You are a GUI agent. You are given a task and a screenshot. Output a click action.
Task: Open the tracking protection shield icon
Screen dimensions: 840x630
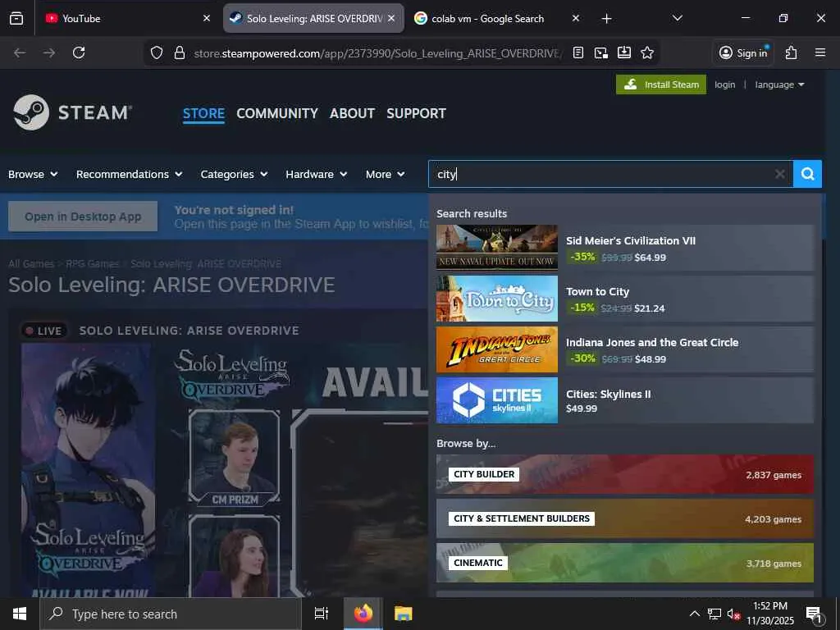point(157,52)
